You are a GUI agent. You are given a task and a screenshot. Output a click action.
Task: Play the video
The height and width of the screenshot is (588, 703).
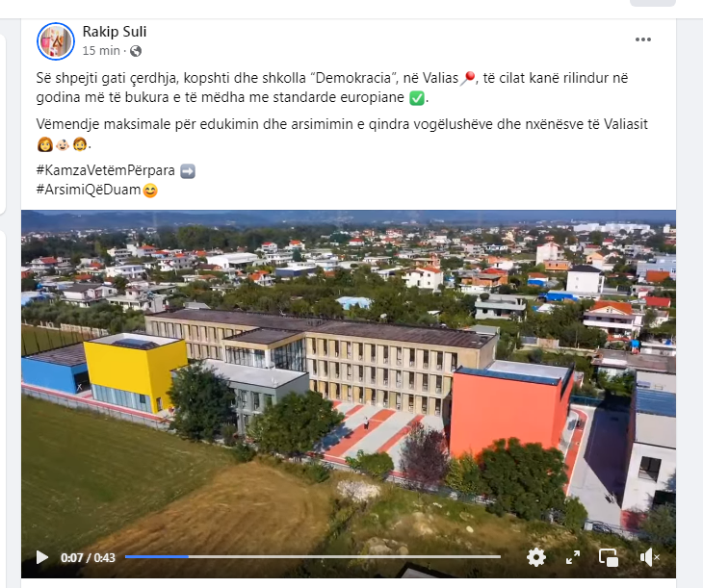coord(42,557)
